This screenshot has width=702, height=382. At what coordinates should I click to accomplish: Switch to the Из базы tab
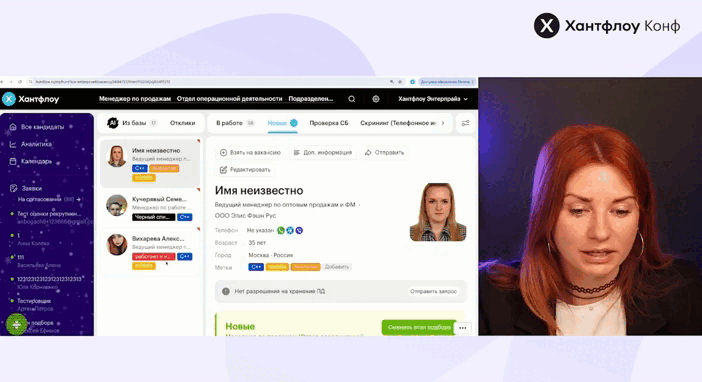pyautogui.click(x=134, y=123)
